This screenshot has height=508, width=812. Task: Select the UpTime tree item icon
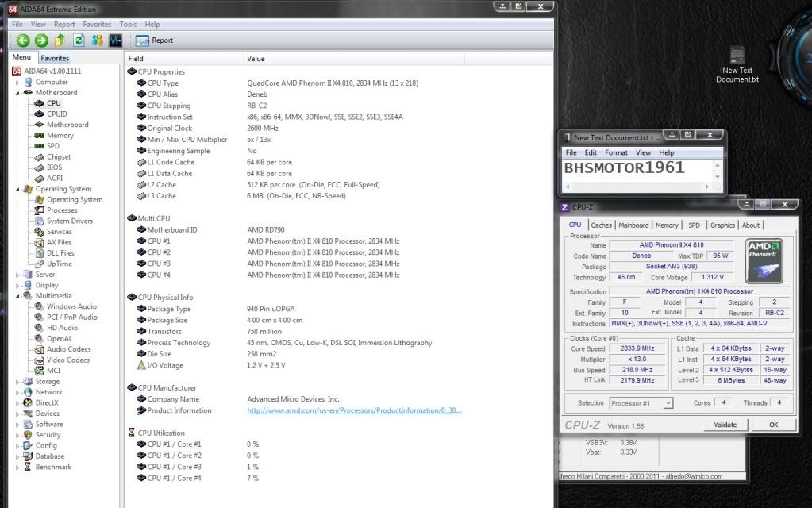39,264
